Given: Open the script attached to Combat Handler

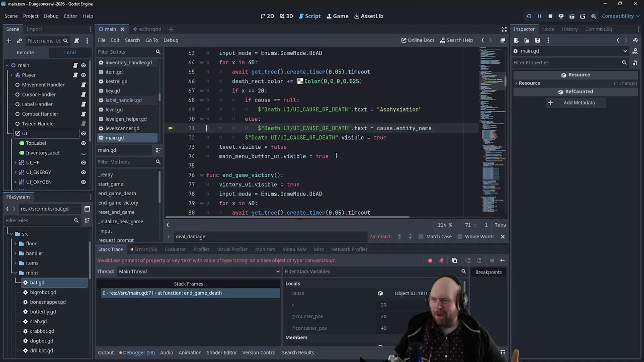Looking at the screenshot, I should coord(84,114).
